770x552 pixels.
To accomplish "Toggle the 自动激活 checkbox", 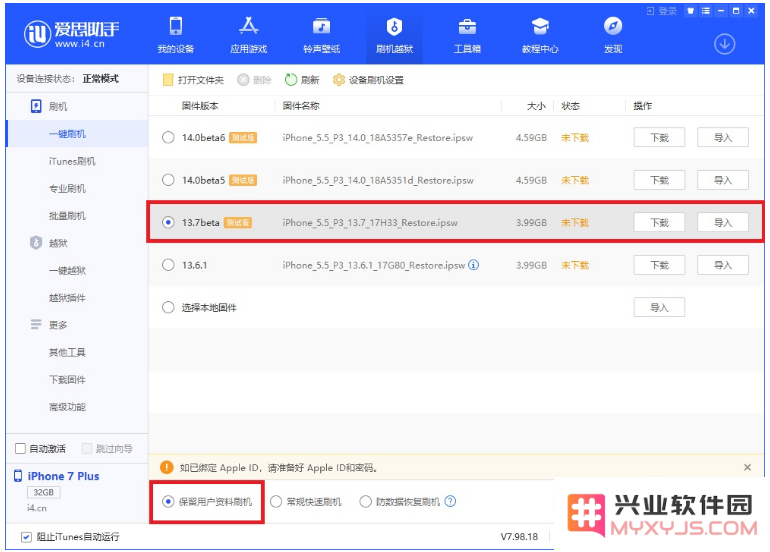I will (20, 448).
